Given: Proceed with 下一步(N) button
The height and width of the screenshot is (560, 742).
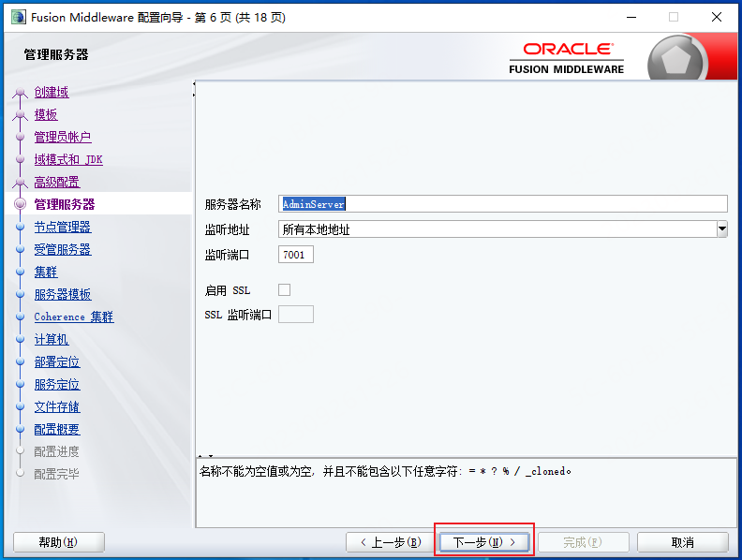Looking at the screenshot, I should tap(484, 542).
